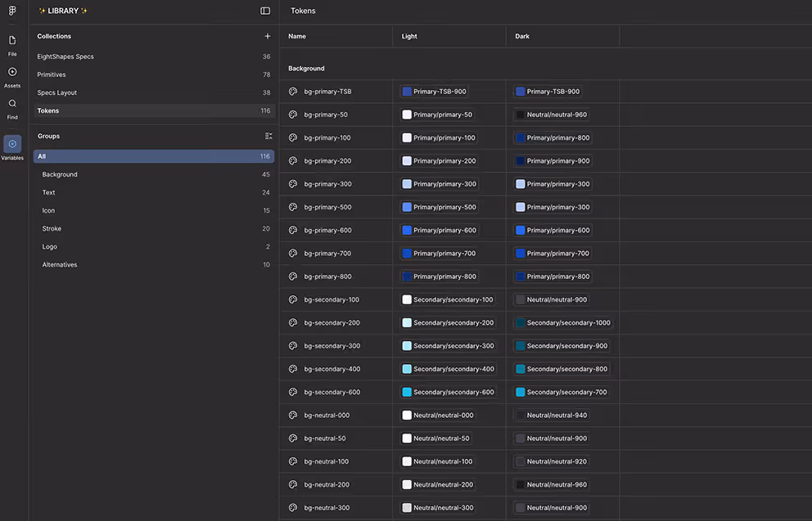Click palette icon for bg-secondary-300
This screenshot has height=521, width=812.
[x=293, y=346]
